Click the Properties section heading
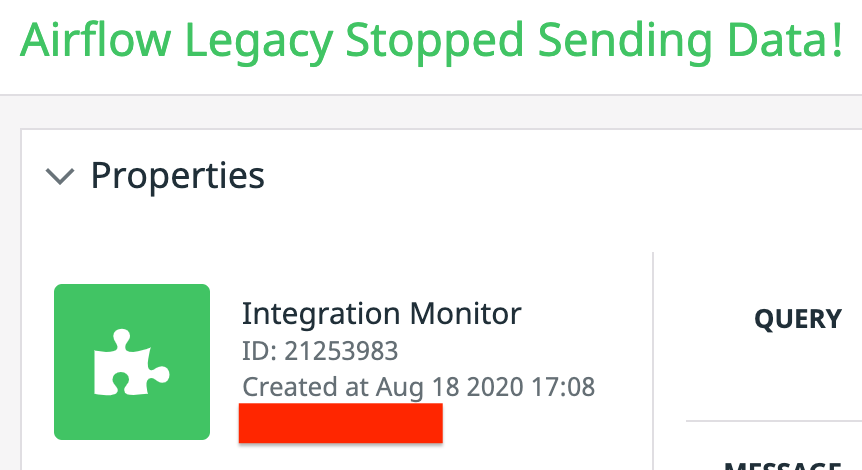Viewport: 862px width, 470px height. coord(177,176)
